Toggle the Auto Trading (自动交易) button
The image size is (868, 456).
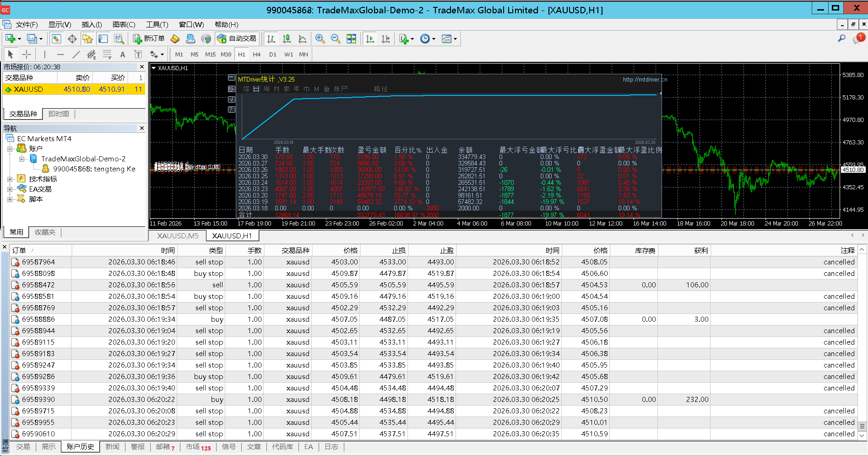click(x=237, y=39)
